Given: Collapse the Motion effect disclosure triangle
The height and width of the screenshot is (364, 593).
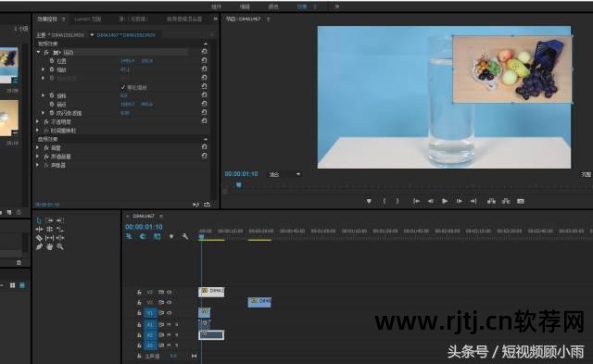Looking at the screenshot, I should coord(38,52).
